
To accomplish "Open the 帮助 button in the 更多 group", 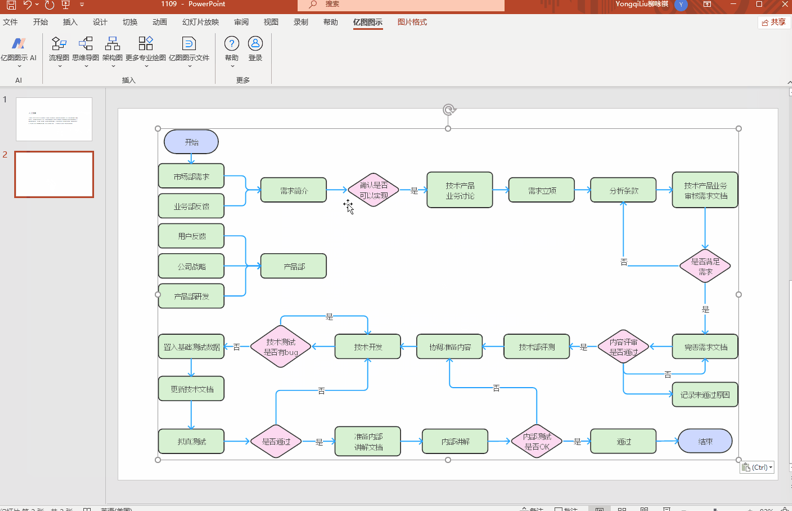I will tap(231, 49).
